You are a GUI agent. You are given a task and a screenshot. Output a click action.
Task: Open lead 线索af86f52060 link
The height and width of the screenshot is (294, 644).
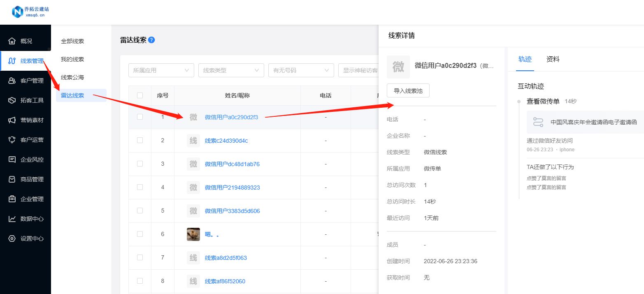pyautogui.click(x=225, y=281)
